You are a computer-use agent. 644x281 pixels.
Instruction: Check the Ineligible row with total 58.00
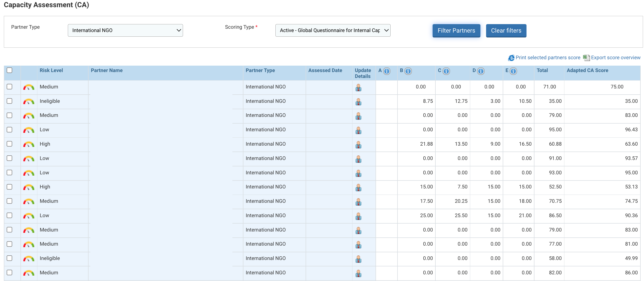pyautogui.click(x=9, y=258)
